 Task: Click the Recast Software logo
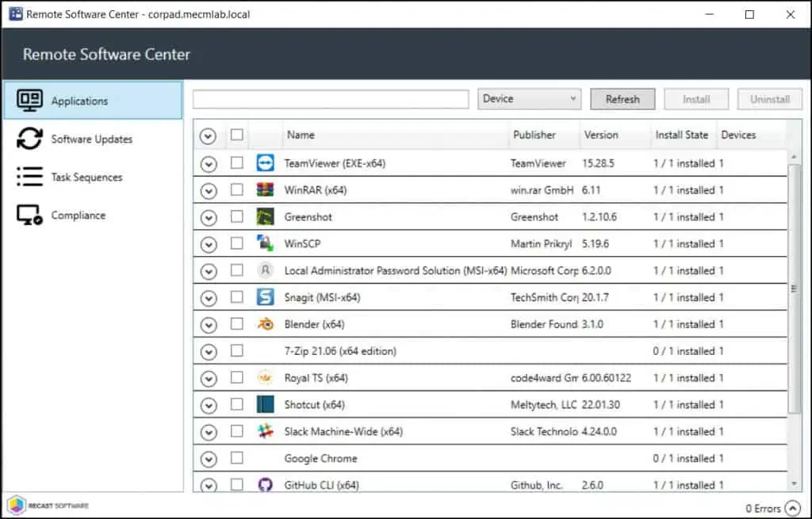click(48, 505)
